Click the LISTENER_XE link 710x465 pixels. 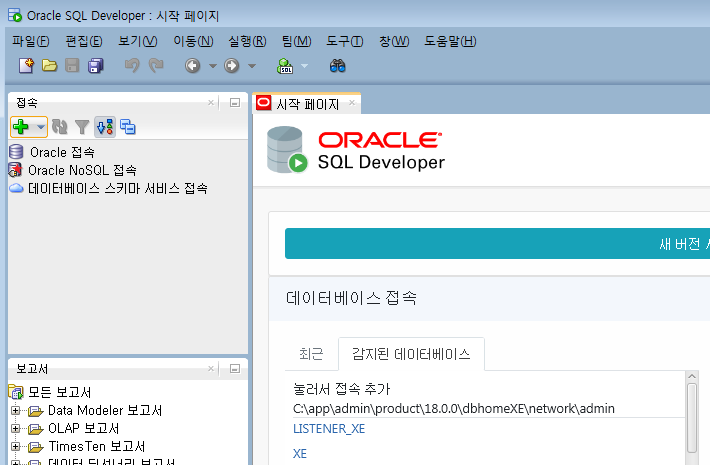[x=329, y=428]
